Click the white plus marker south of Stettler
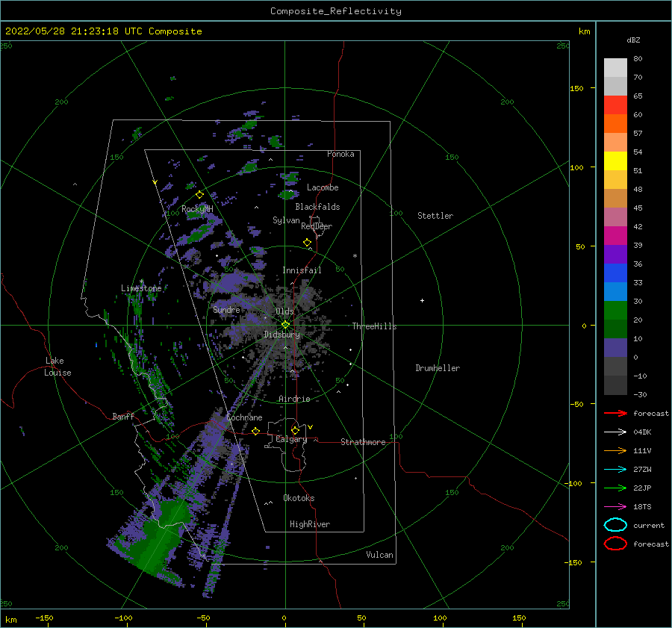This screenshot has height=628, width=672. [x=422, y=300]
